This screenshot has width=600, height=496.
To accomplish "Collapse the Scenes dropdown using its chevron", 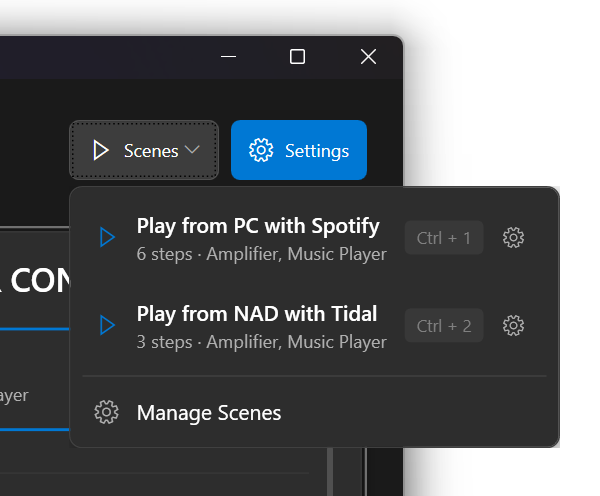I will (x=193, y=151).
